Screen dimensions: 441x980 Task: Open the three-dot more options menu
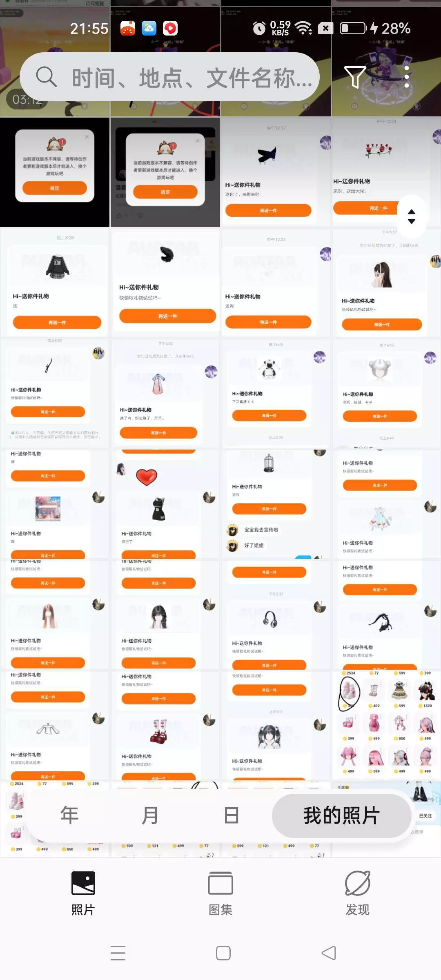[407, 77]
